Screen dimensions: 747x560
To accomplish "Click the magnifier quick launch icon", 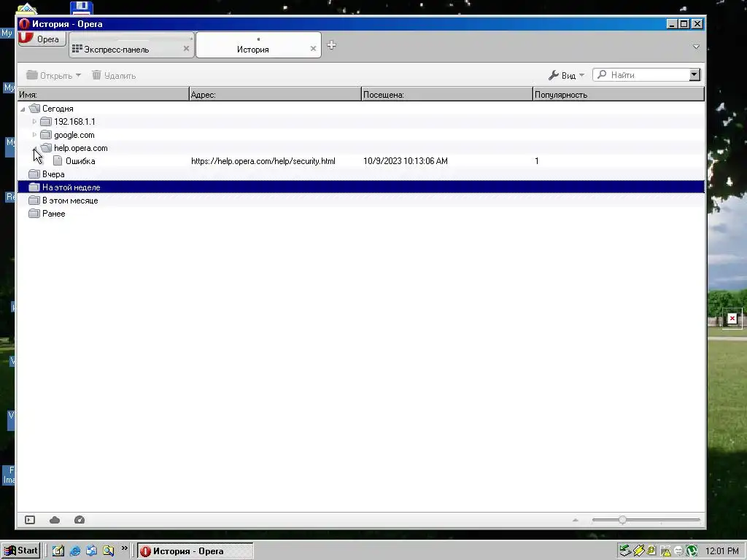I will coord(108,551).
